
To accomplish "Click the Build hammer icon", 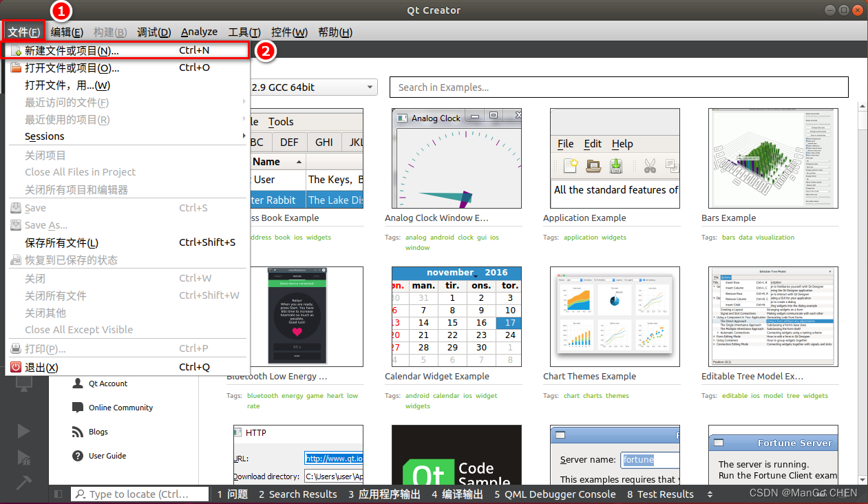I will coord(23,482).
